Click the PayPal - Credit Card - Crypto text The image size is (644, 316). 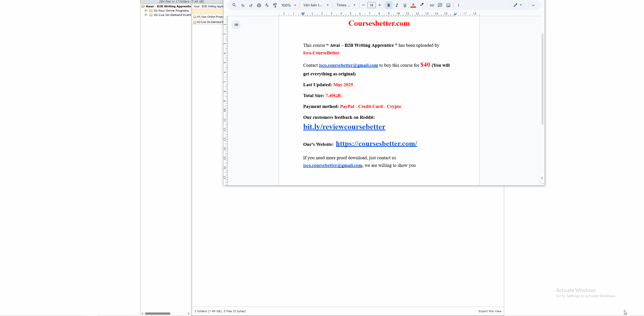tap(370, 106)
